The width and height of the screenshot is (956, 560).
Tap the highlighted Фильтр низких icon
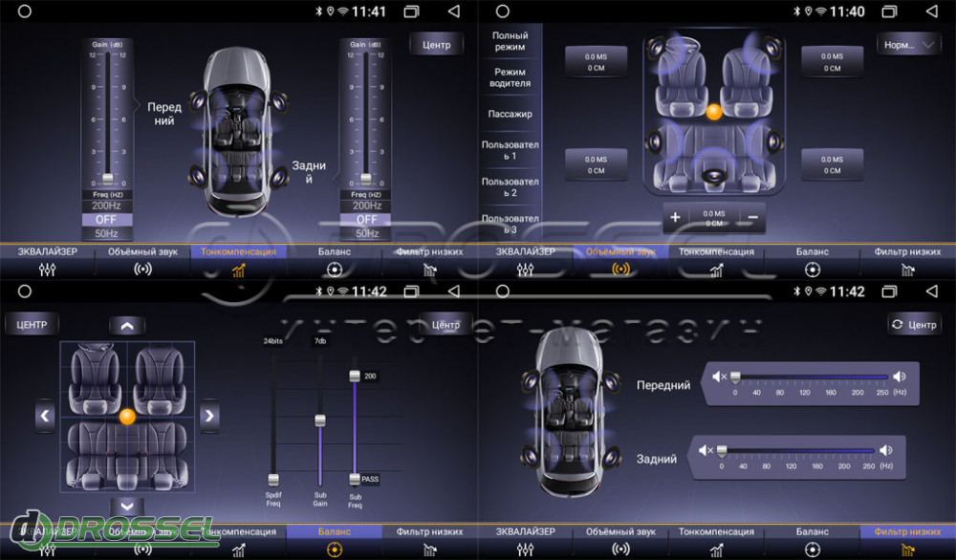907,549
